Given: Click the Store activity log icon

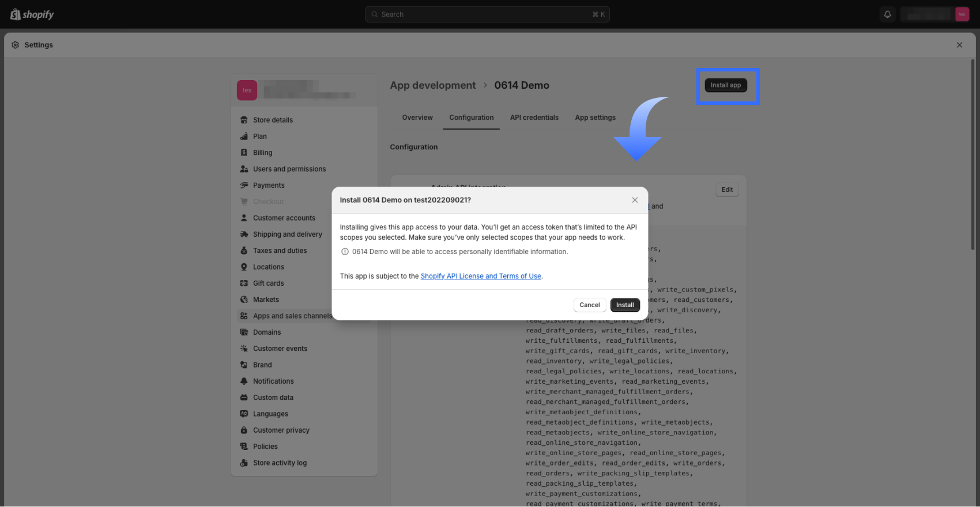Looking at the screenshot, I should click(244, 463).
